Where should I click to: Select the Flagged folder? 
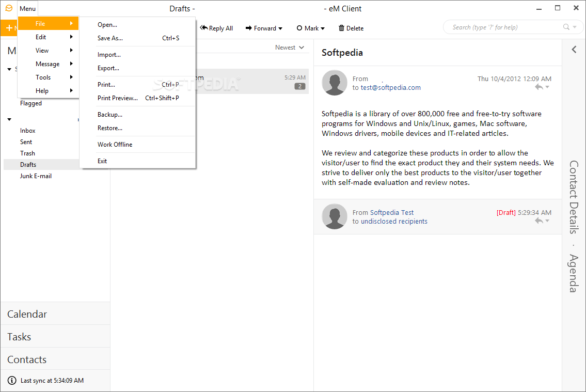click(31, 103)
